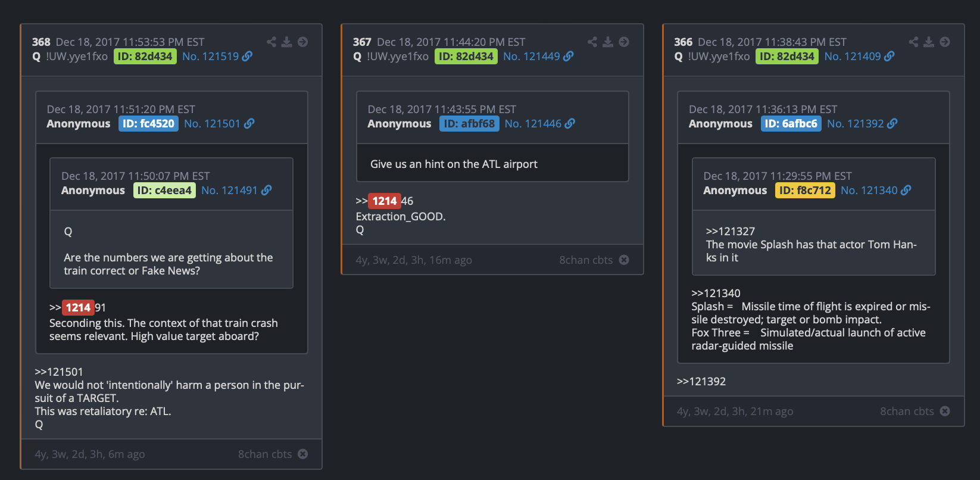Click ID: 82d434 badge in post 366

787,56
